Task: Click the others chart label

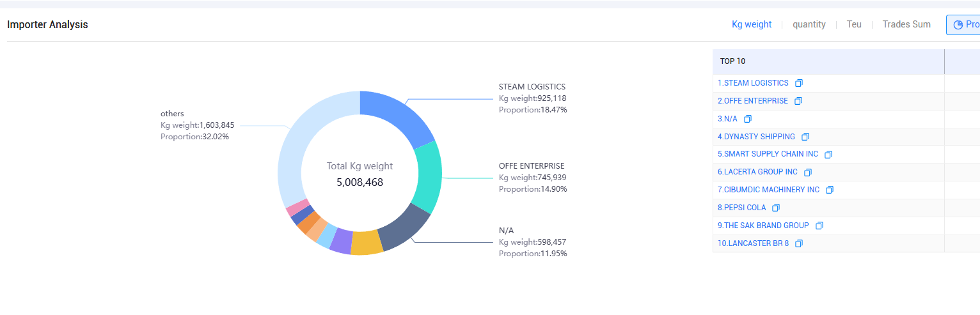Action: [172, 114]
